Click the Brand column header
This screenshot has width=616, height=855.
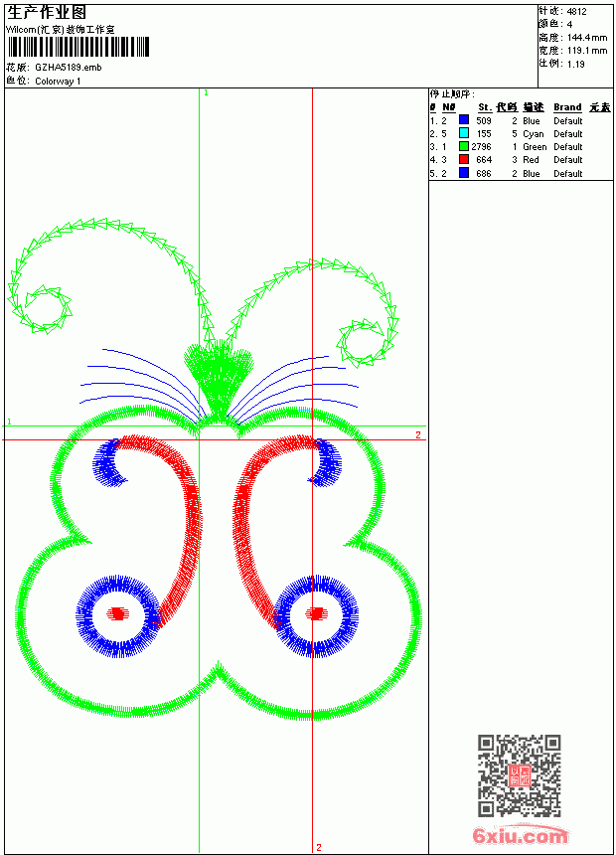(x=567, y=107)
